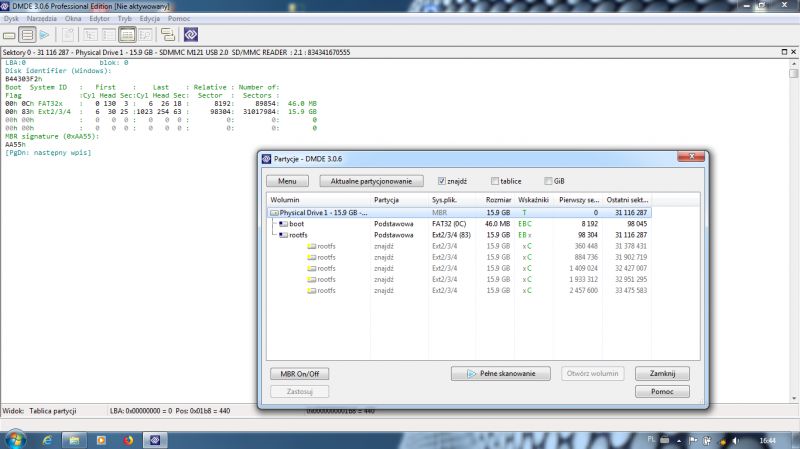Click first sector value '98 304'
Viewport: 800px width, 449px height.
[x=588, y=235]
